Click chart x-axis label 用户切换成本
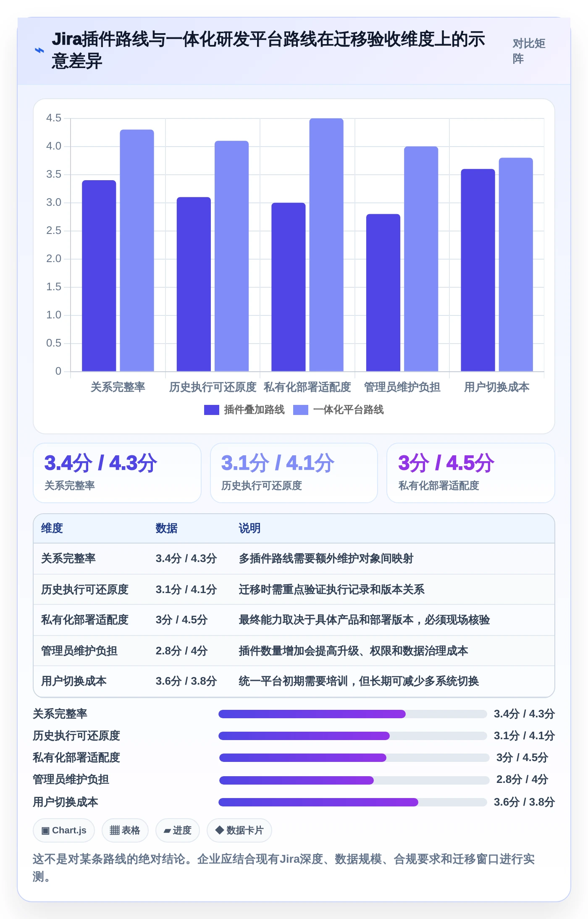 click(497, 387)
